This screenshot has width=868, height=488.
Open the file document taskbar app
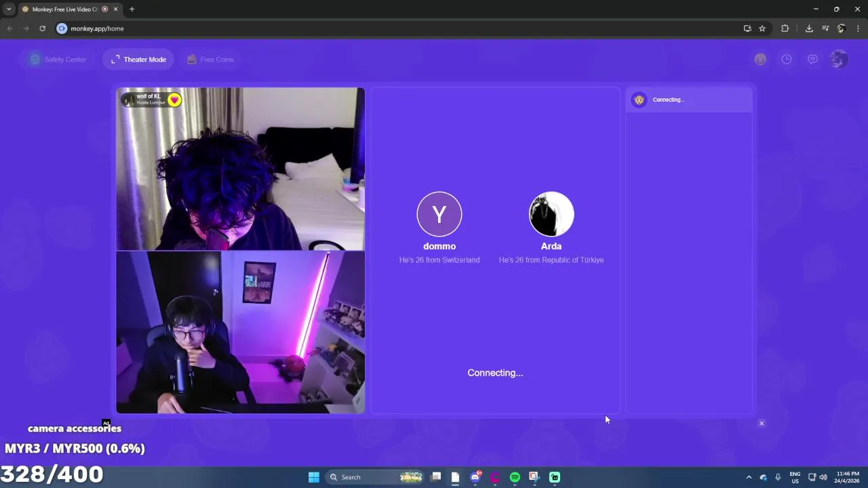click(455, 477)
